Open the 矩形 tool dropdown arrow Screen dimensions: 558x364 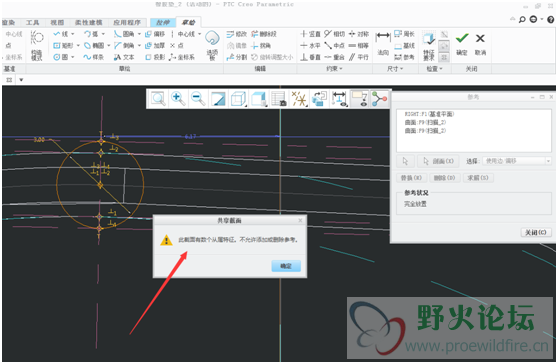(78, 46)
